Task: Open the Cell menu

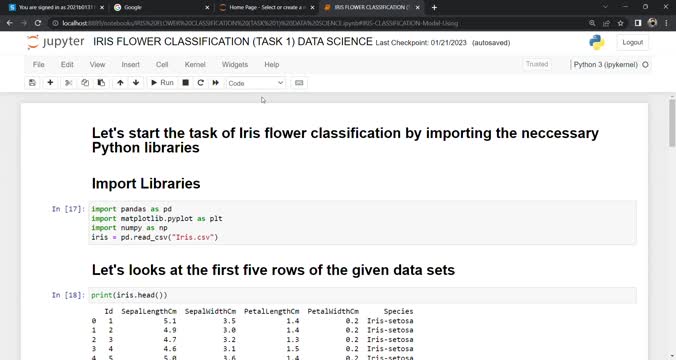Action: pos(162,64)
